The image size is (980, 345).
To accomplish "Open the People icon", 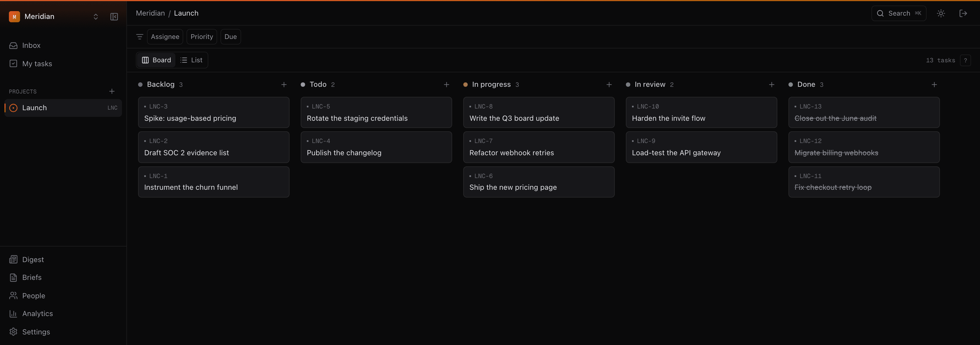I will 13,295.
